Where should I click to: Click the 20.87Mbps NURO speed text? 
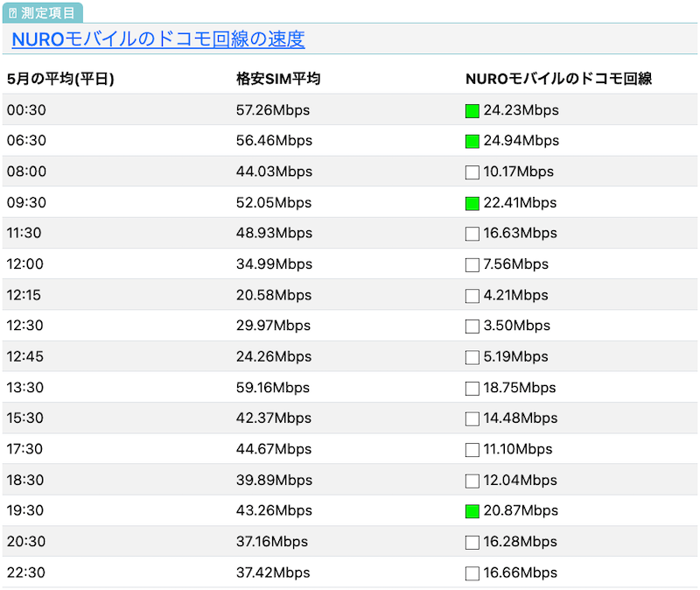(521, 510)
